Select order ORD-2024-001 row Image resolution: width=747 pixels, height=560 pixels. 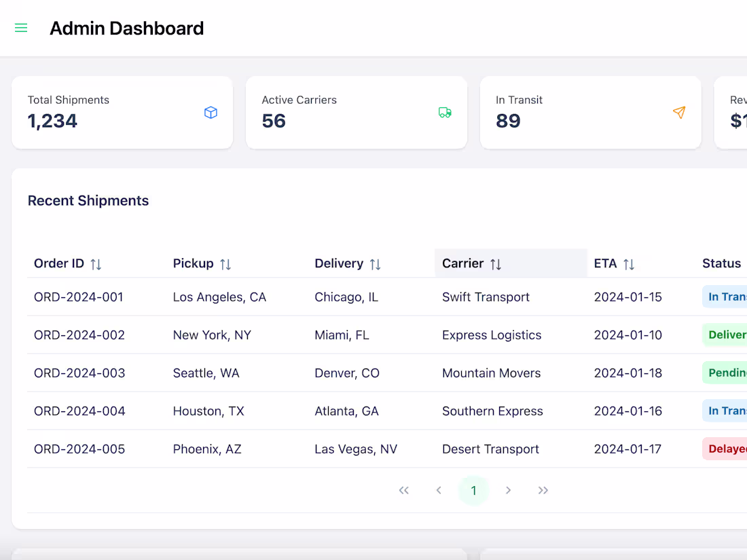79,297
